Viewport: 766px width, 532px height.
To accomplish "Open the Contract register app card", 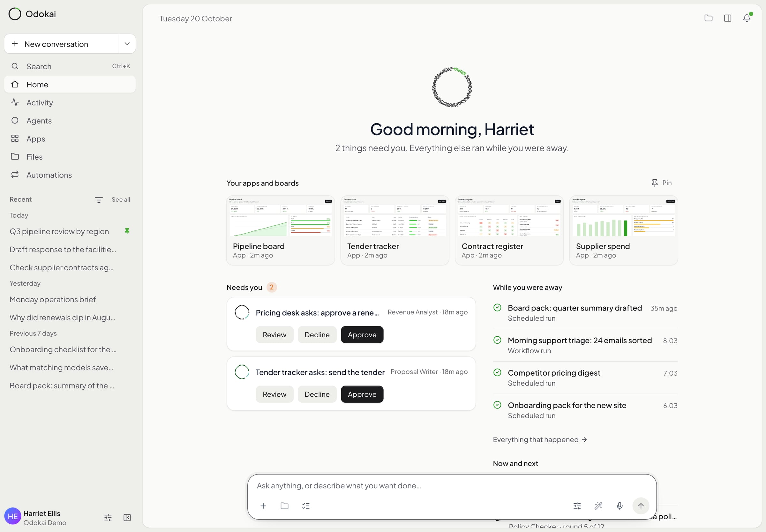I will pyautogui.click(x=509, y=230).
